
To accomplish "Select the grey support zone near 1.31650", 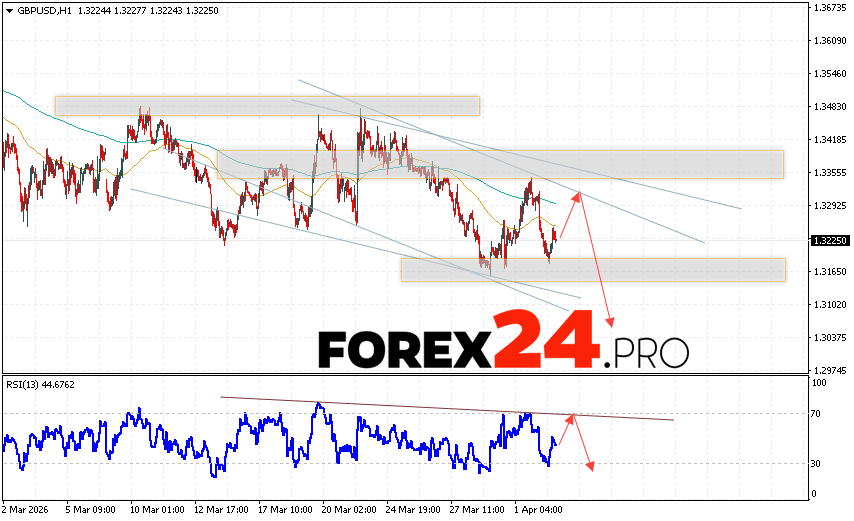I will [593, 269].
